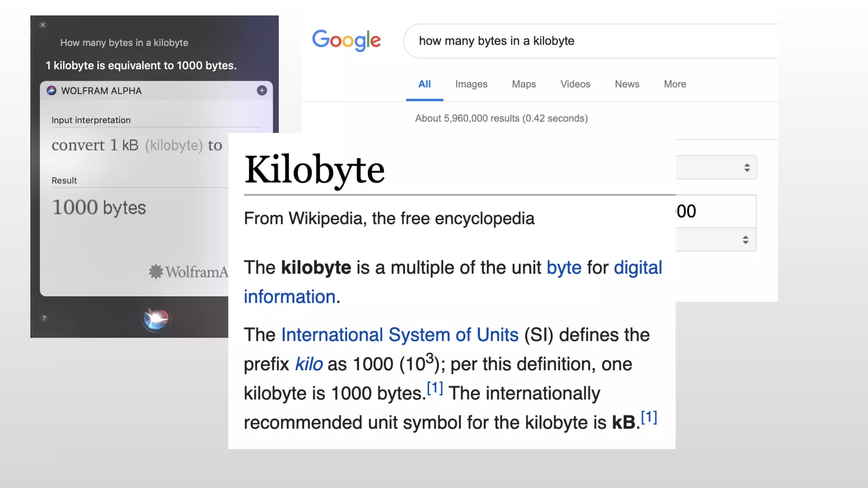Open the 'digital information' link
The height and width of the screenshot is (488, 868).
coord(637,268)
